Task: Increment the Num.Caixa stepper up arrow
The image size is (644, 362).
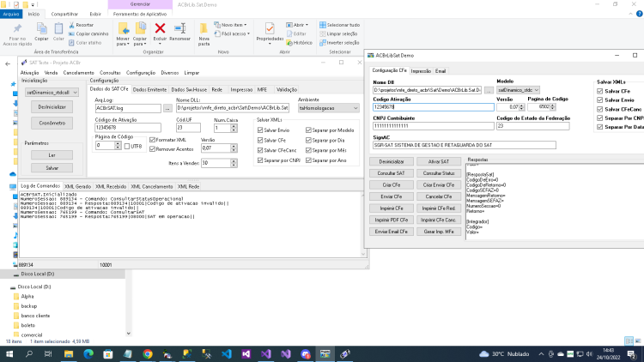Action: 234,126
